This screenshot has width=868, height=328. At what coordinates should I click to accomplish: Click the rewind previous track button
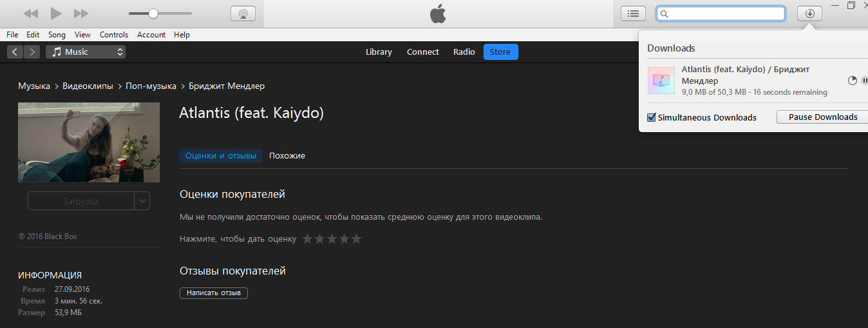coord(31,14)
